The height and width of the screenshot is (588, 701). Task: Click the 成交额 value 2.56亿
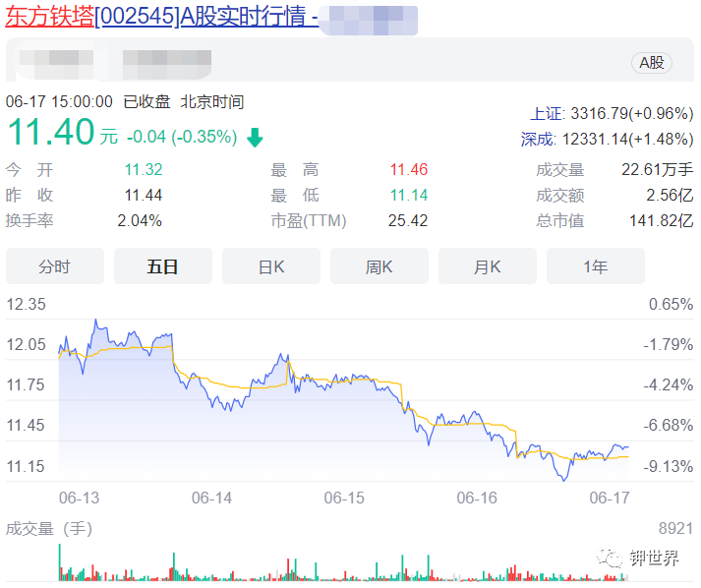pyautogui.click(x=670, y=196)
